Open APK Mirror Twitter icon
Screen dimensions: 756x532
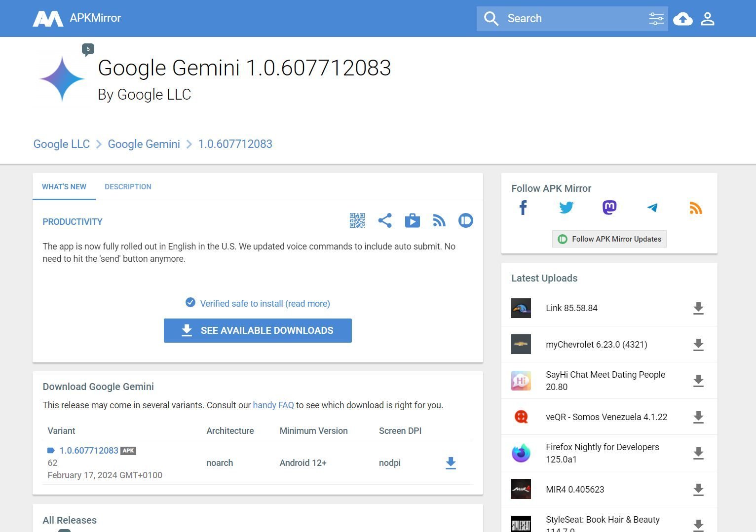coord(567,208)
